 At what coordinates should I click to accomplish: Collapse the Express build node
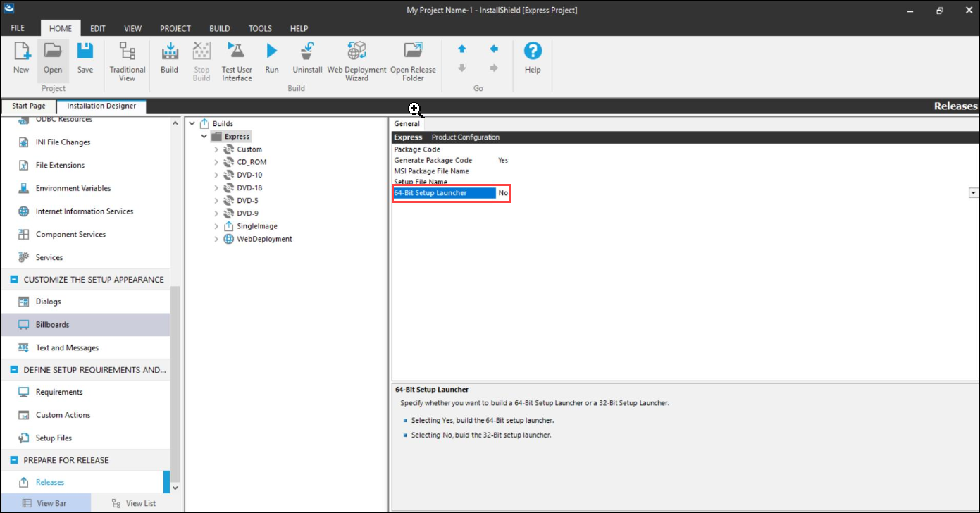click(x=204, y=137)
